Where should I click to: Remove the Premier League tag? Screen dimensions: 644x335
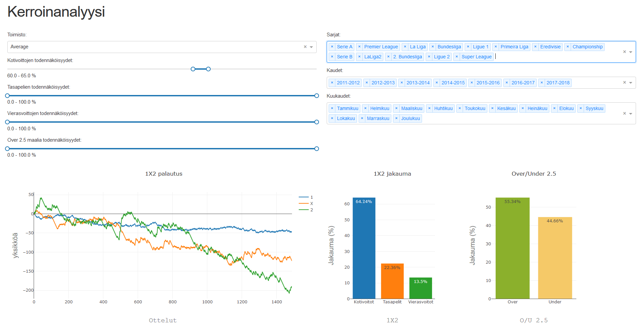point(359,47)
